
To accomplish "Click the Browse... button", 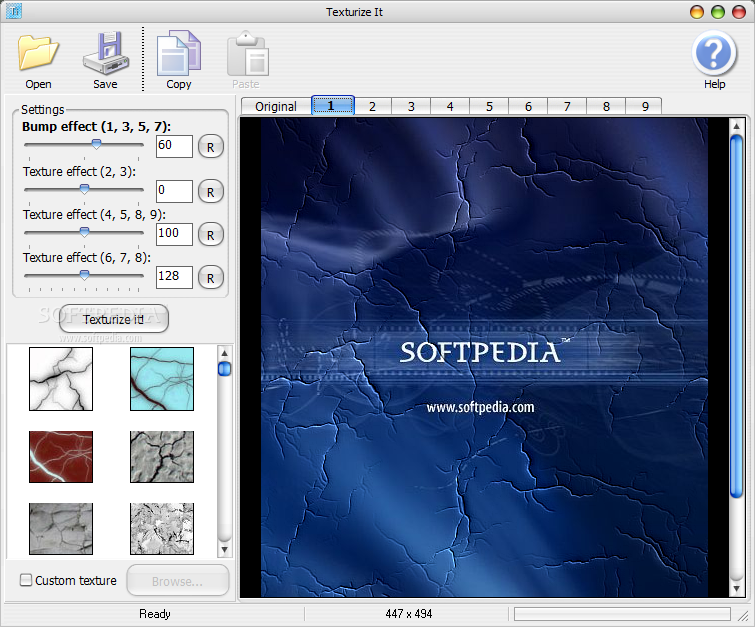I will coord(177,581).
